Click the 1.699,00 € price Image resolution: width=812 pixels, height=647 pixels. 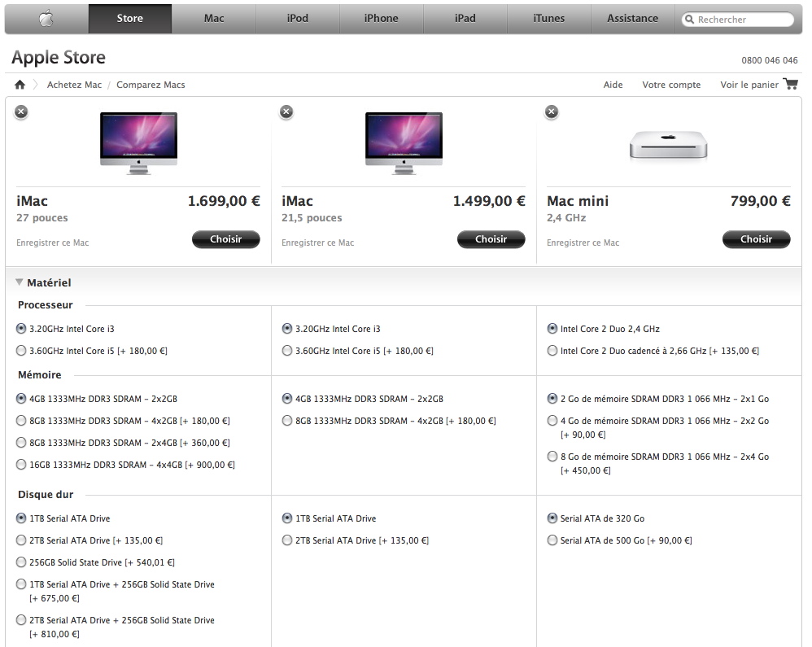pyautogui.click(x=224, y=201)
